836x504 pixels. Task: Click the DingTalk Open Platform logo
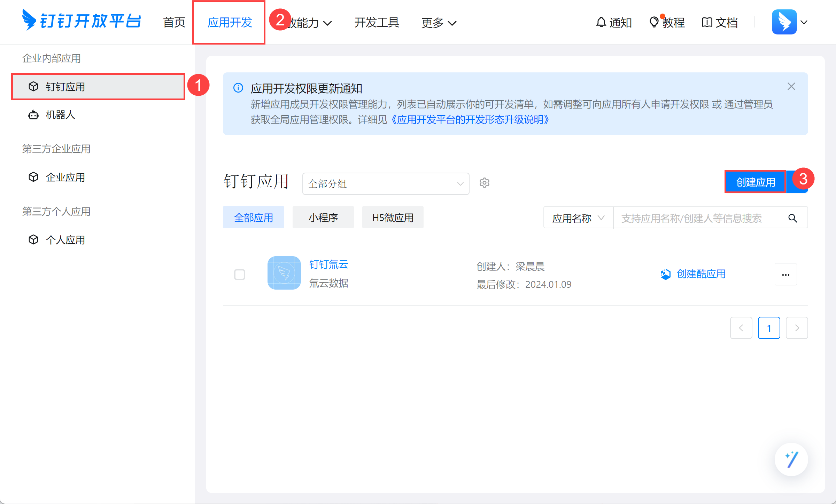click(82, 21)
